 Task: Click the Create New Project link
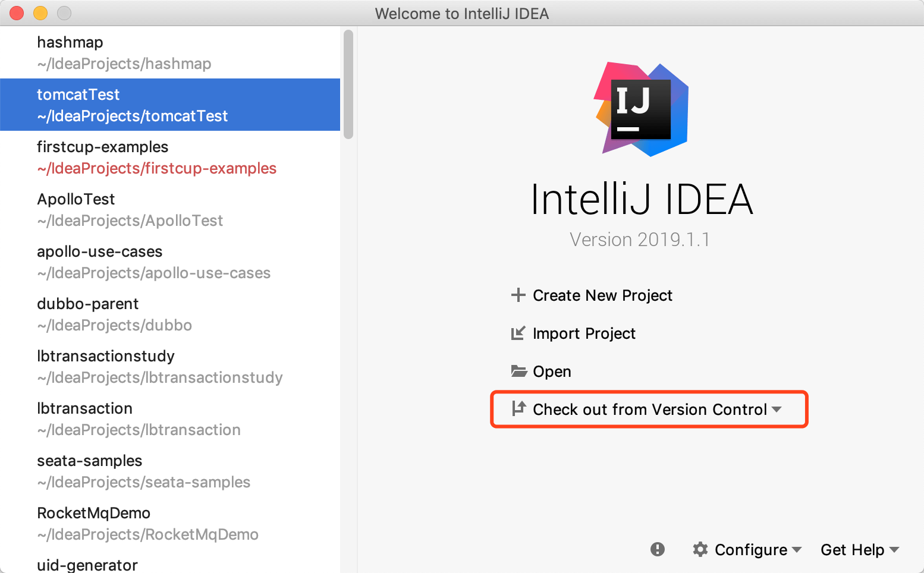tap(602, 295)
